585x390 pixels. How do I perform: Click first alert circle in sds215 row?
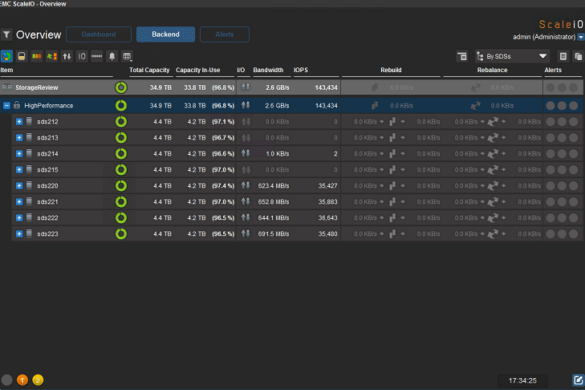[x=550, y=170]
